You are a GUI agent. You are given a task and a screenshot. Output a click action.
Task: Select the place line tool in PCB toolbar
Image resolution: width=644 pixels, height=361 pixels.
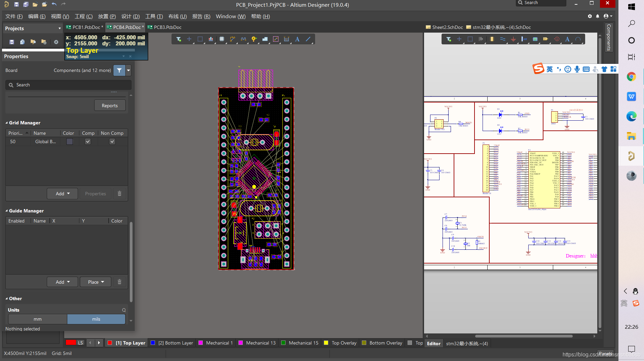(308, 39)
